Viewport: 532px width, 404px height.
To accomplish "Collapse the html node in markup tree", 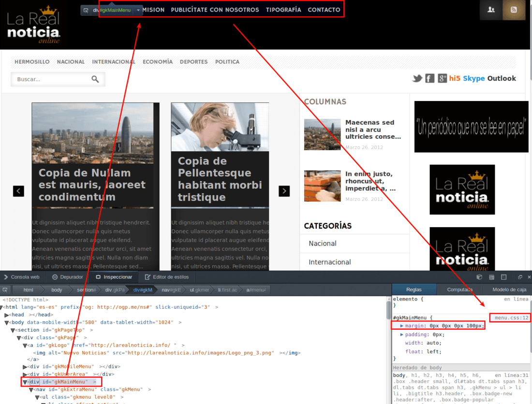I will click(1, 307).
